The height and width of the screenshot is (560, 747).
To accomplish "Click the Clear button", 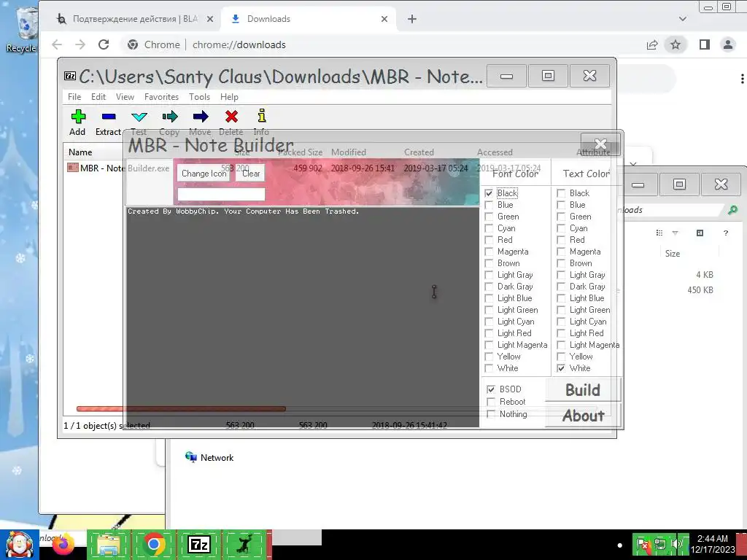I will 251,174.
